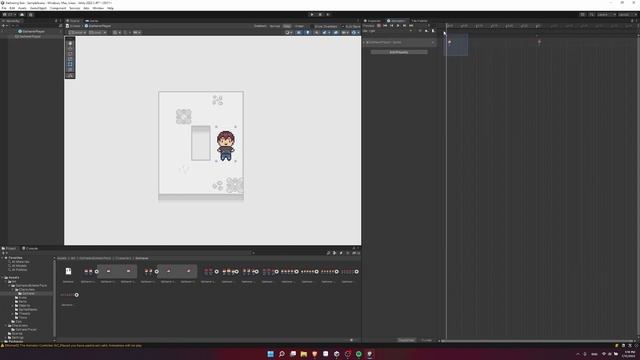The width and height of the screenshot is (640, 360).
Task: Switch to the Console tab
Action: coord(31,248)
